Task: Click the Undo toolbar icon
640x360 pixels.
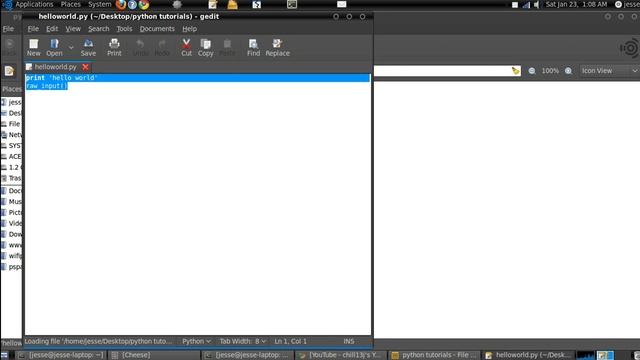Action: (140, 47)
